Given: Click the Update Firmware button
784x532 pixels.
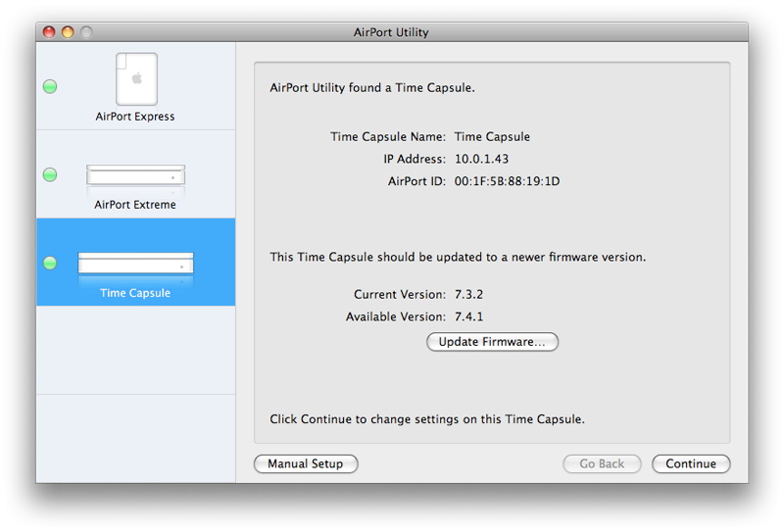Looking at the screenshot, I should coord(492,342).
